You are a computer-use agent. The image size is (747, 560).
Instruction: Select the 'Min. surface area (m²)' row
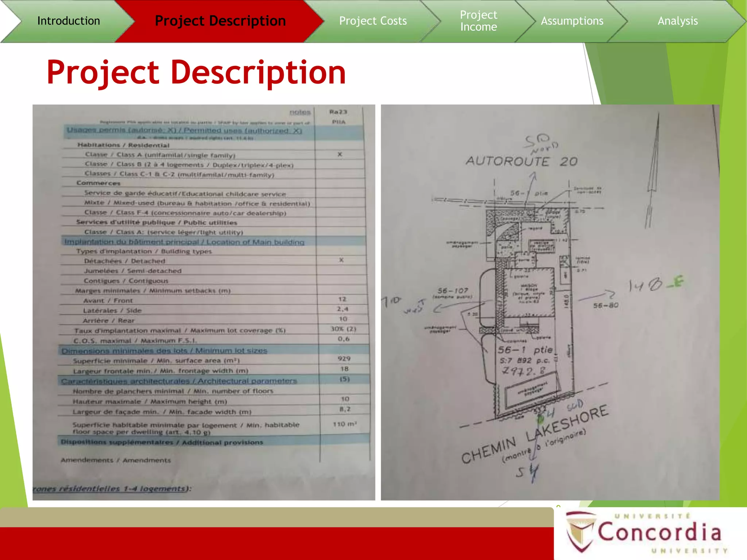pyautogui.click(x=213, y=360)
